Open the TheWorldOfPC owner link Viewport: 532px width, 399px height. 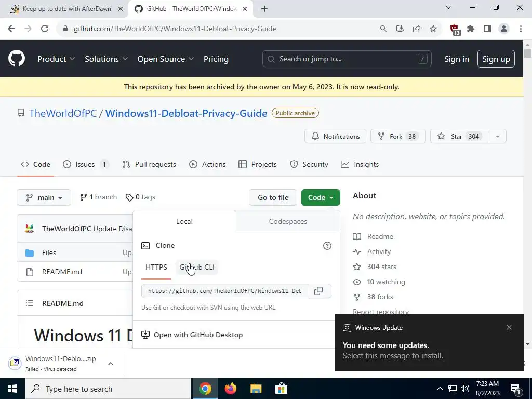pos(63,113)
